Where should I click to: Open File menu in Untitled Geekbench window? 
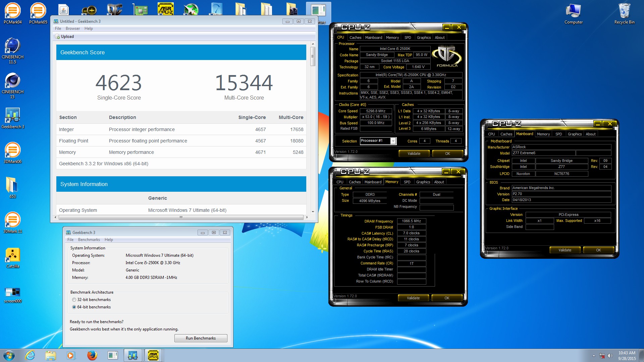coord(58,28)
